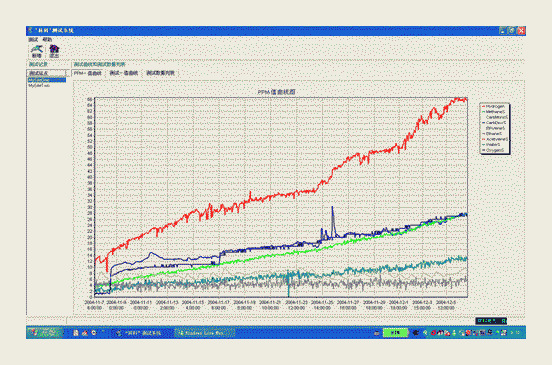Open the Windows Start button

click(44, 333)
